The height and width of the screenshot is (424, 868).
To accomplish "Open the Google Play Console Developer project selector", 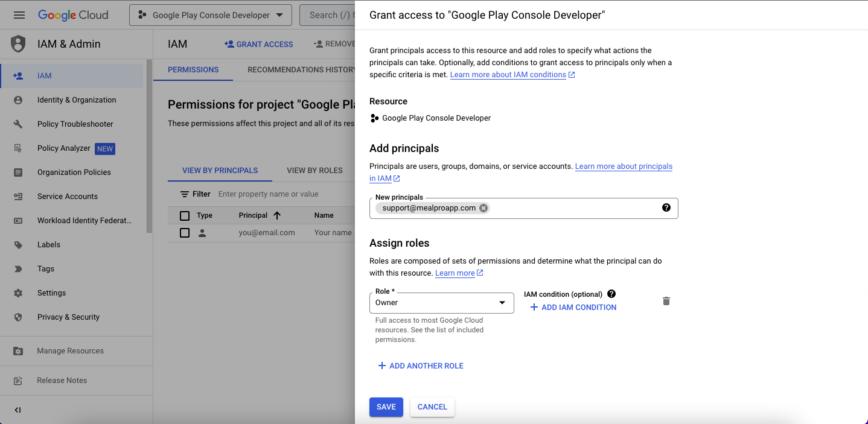I will tap(211, 15).
